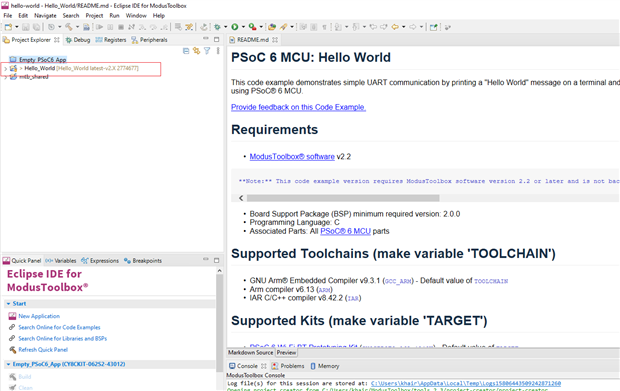Switch to the Debug view tab
This screenshot has height=391, width=620.
78,40
